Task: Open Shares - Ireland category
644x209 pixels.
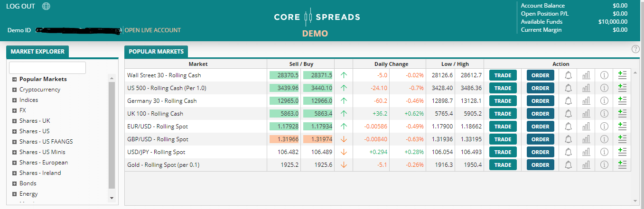Action: tap(40, 173)
